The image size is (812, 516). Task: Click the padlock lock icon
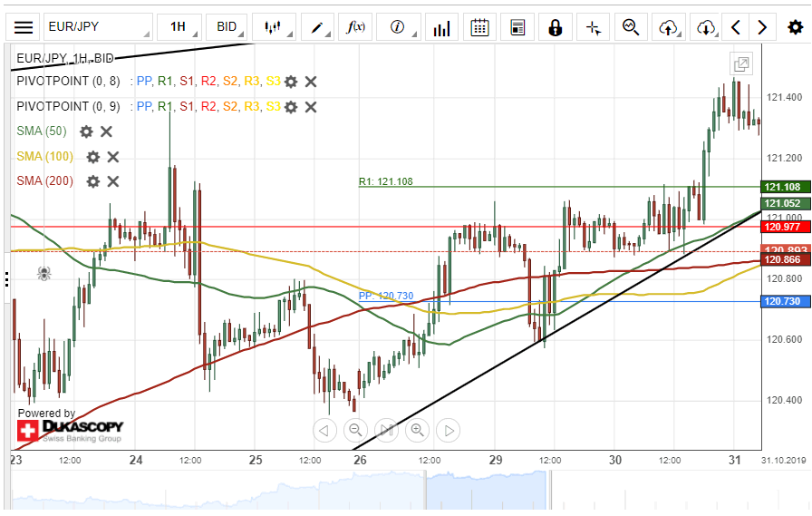point(555,27)
